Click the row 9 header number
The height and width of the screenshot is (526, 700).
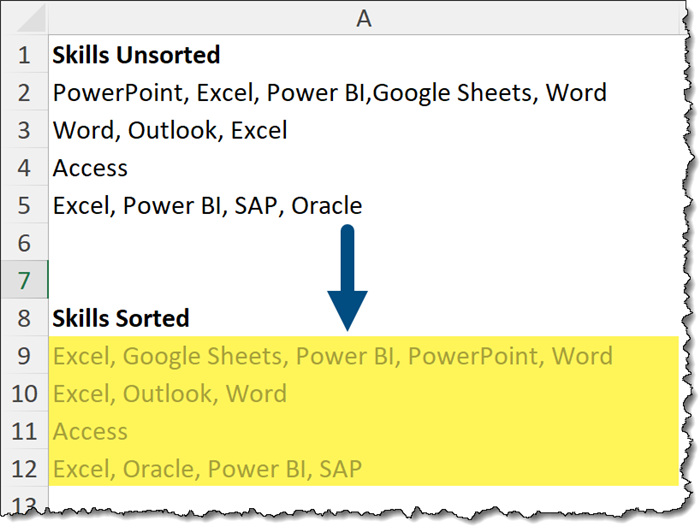pyautogui.click(x=24, y=356)
